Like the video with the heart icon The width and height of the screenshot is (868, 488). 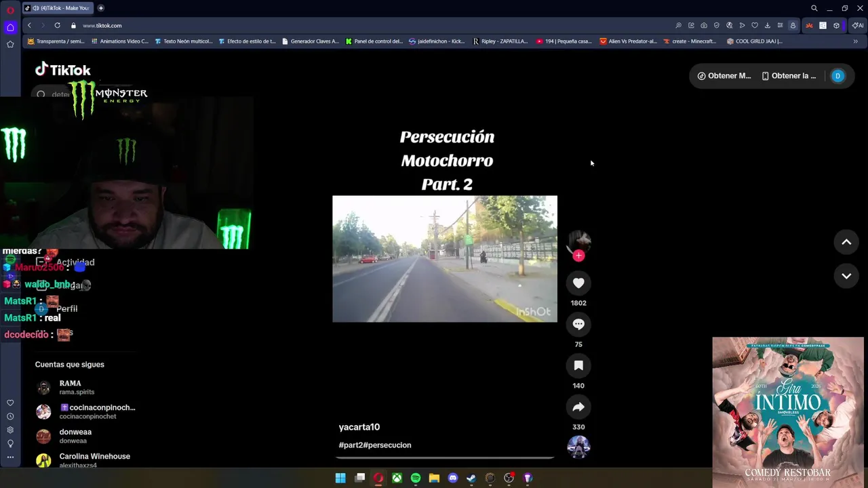coord(578,283)
